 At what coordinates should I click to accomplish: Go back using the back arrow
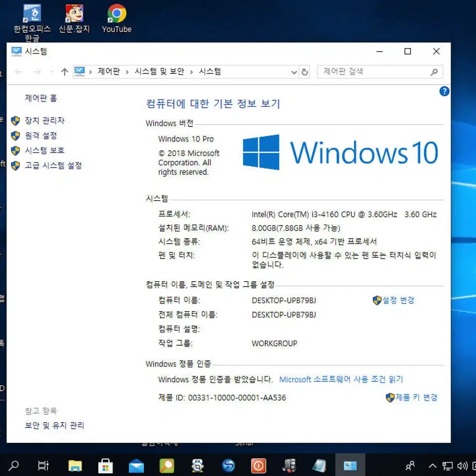(19, 72)
